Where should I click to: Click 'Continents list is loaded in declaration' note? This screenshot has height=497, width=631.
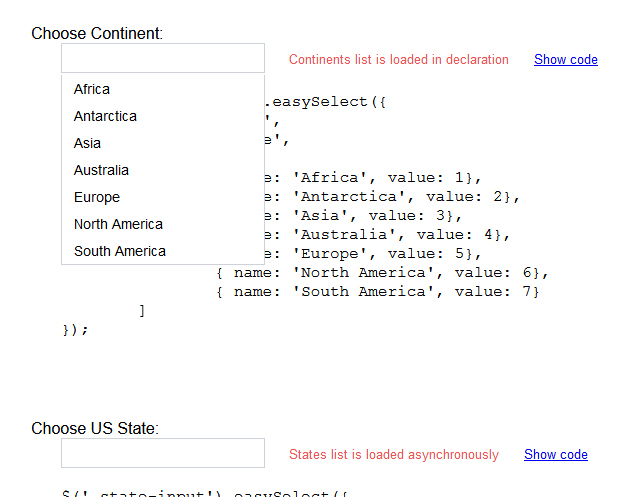pos(398,59)
